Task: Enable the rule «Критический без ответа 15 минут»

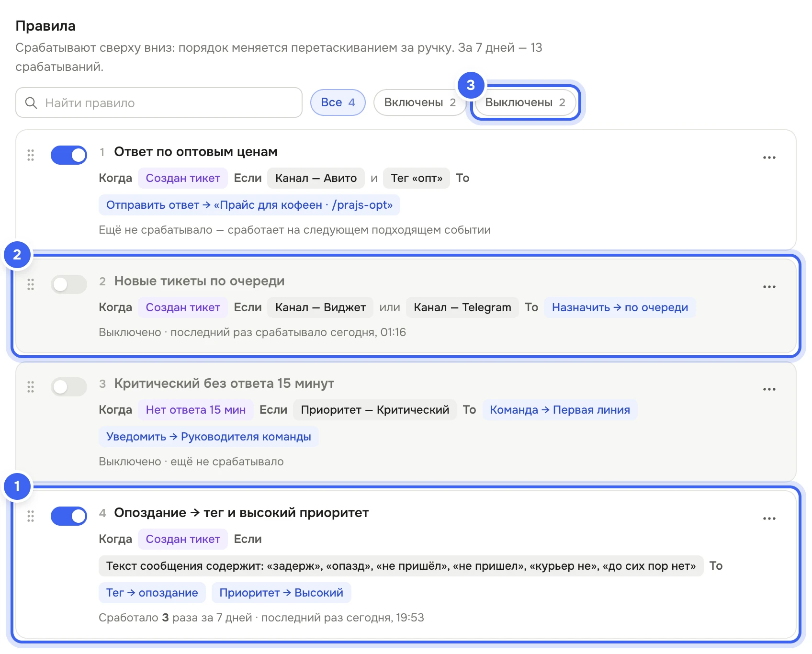Action: coord(69,387)
